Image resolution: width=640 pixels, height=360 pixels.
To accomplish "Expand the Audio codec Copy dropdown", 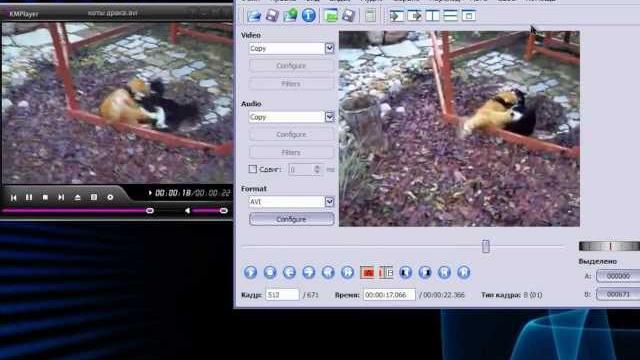I will pyautogui.click(x=329, y=117).
